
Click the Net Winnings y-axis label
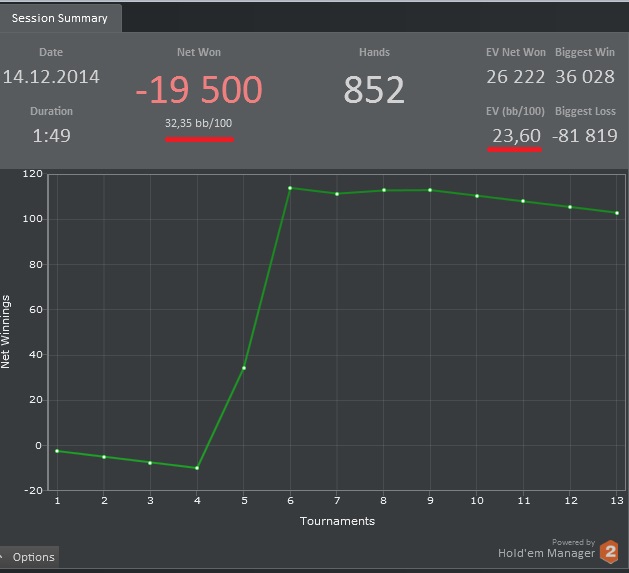tap(5, 331)
